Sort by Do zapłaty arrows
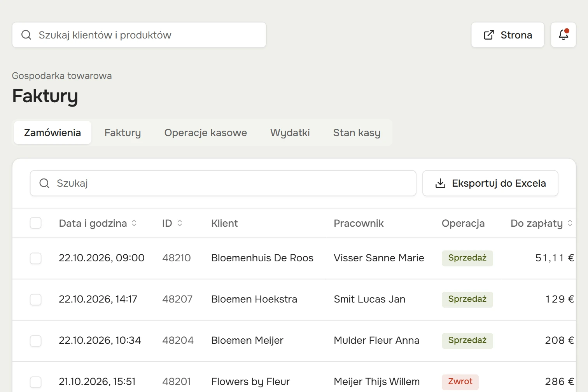 point(570,223)
